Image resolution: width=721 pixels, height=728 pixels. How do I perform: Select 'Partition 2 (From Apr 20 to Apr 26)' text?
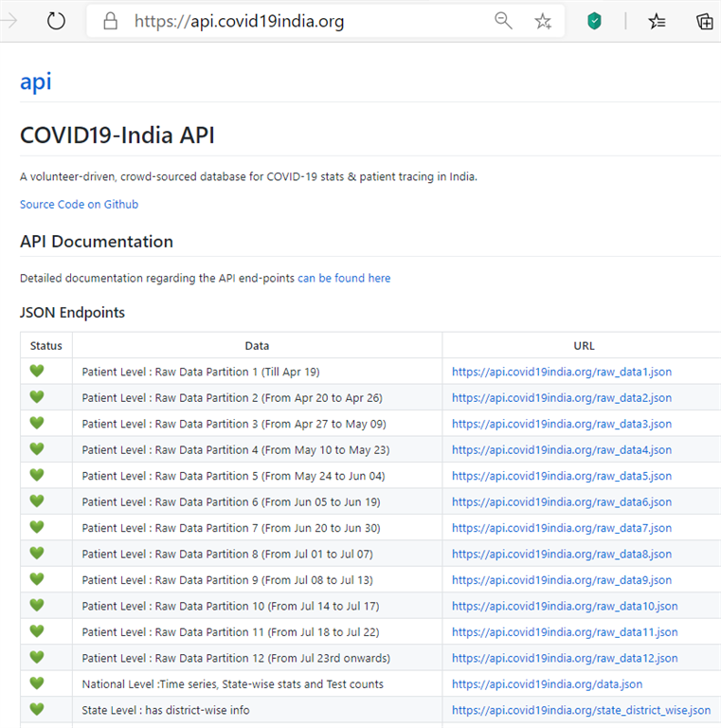[x=294, y=398]
